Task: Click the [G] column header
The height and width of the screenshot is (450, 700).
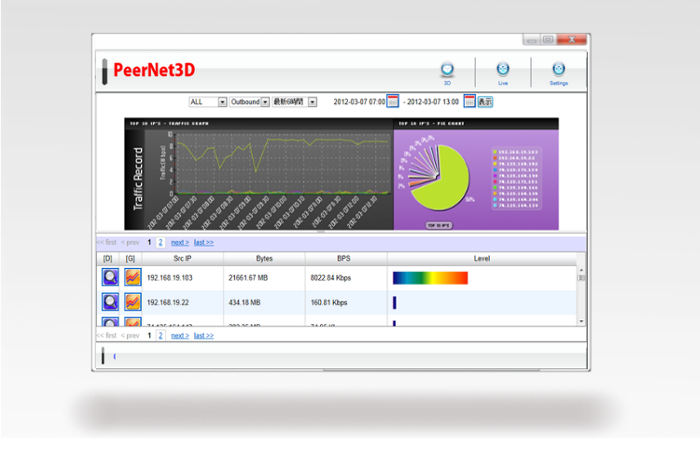Action: [130, 258]
